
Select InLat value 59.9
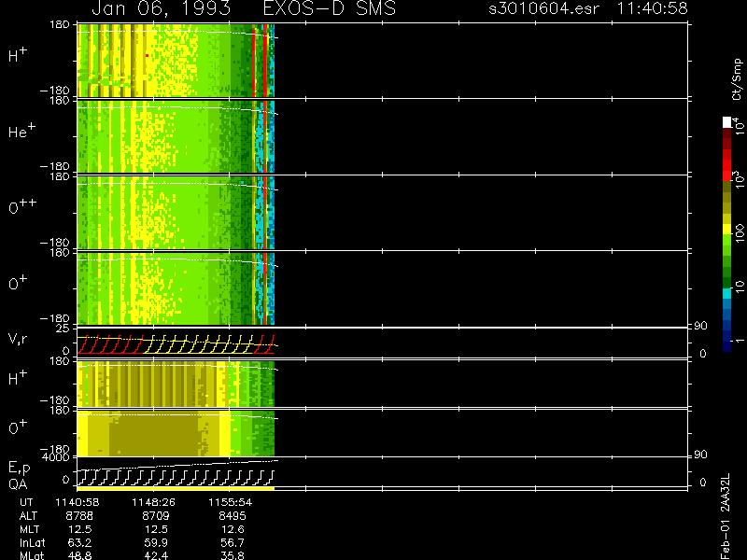coord(156,542)
